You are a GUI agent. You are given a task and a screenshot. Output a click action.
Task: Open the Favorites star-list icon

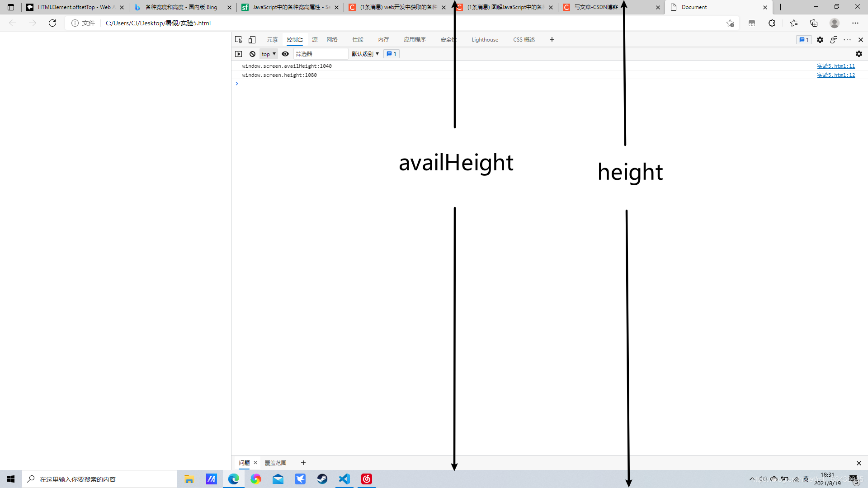[x=794, y=23]
